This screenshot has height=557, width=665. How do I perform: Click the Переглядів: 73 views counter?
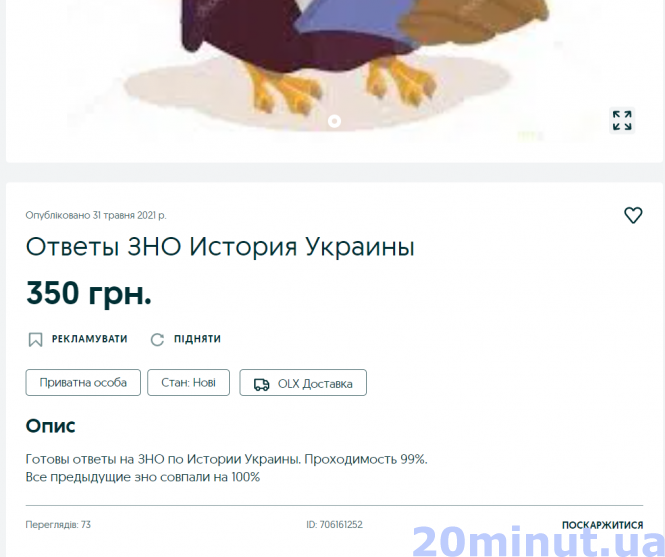[58, 525]
